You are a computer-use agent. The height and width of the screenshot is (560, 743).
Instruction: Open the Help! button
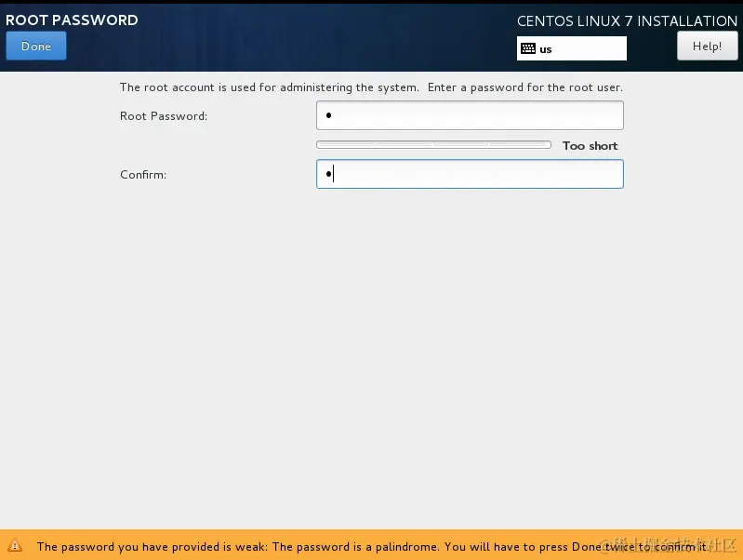(x=707, y=46)
